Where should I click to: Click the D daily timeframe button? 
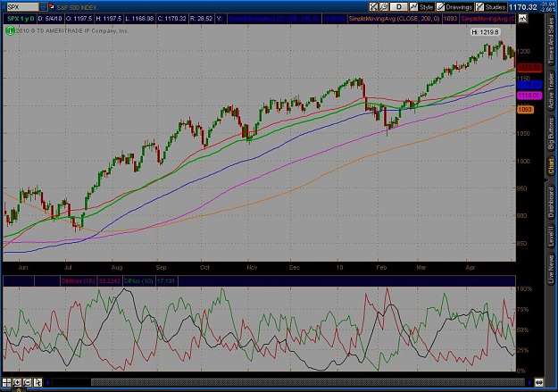(398, 7)
